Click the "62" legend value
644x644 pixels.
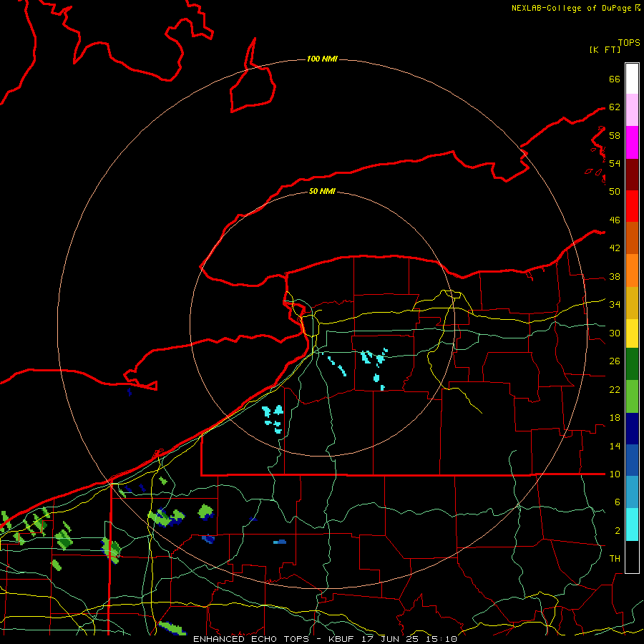tap(615, 107)
